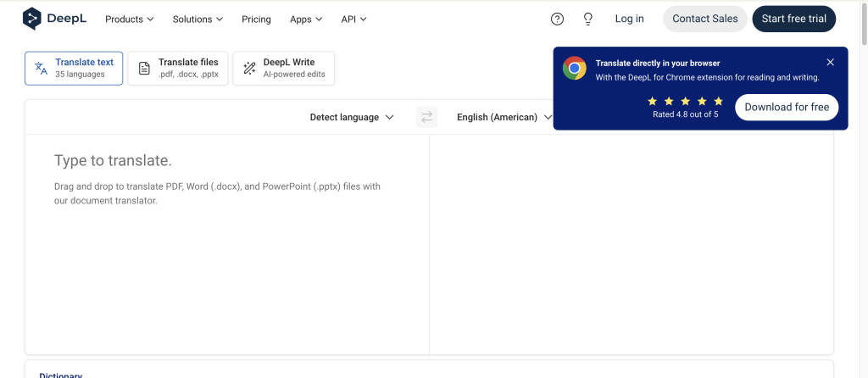Screen dimensions: 868x378
Task: Click the "With the DeepL for Chrome extension" description
Action: 708,77
